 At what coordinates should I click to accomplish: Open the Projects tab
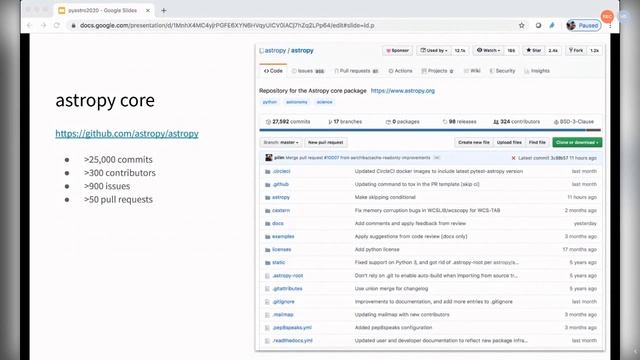[x=437, y=71]
